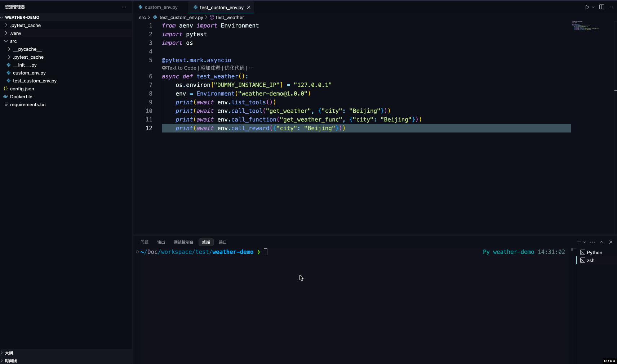Click the 添加注释 code action link
The image size is (617, 364).
click(x=212, y=68)
